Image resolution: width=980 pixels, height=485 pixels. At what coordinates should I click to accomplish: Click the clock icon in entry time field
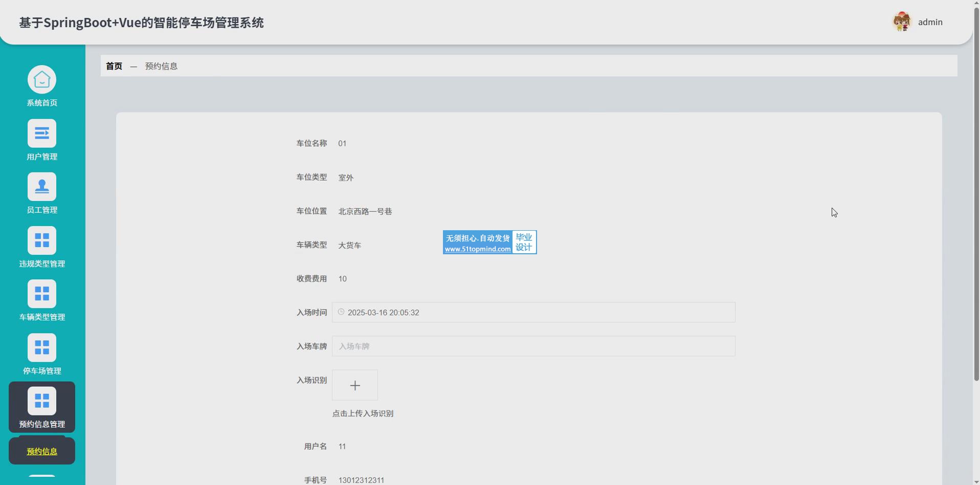pyautogui.click(x=341, y=312)
